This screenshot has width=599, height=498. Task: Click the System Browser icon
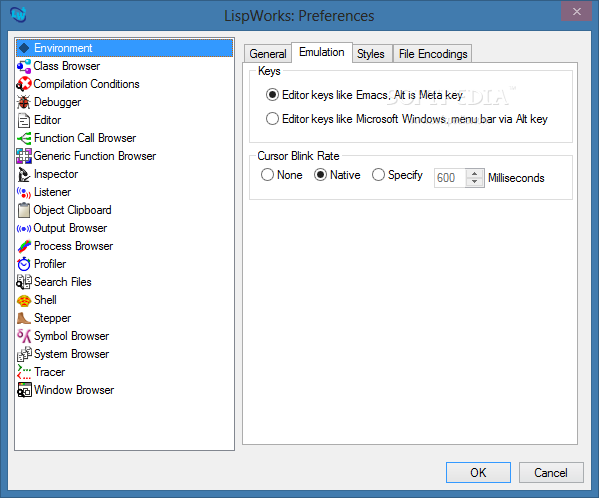pos(24,354)
